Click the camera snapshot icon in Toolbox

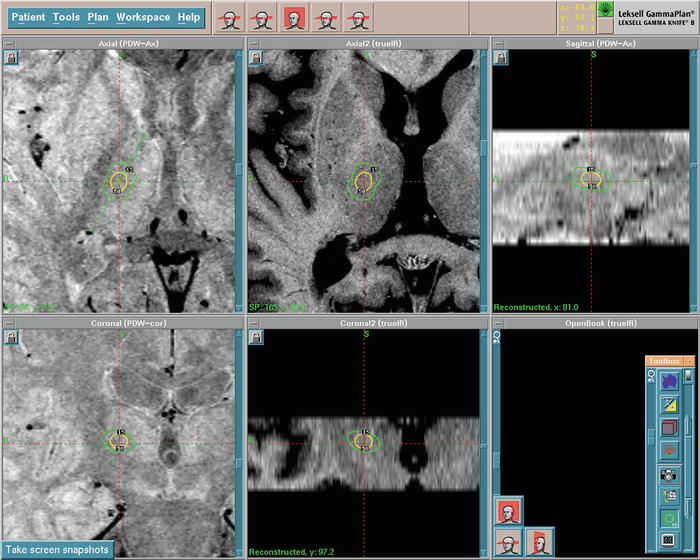pyautogui.click(x=669, y=473)
